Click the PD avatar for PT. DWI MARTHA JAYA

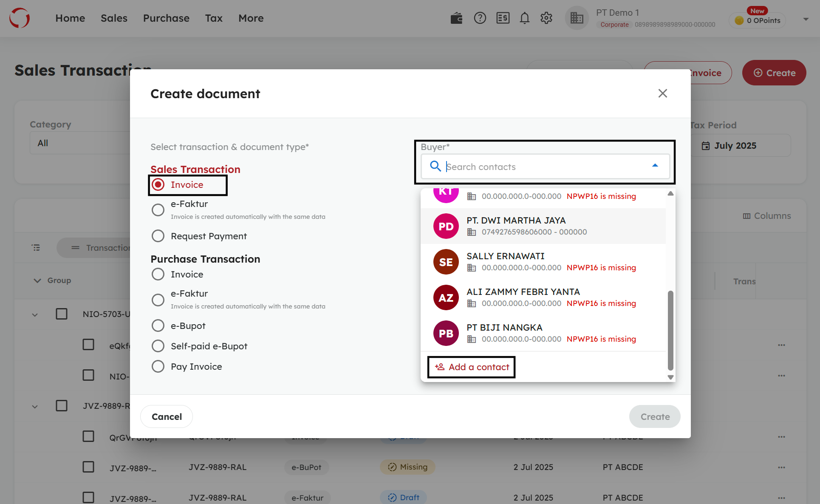pos(446,226)
